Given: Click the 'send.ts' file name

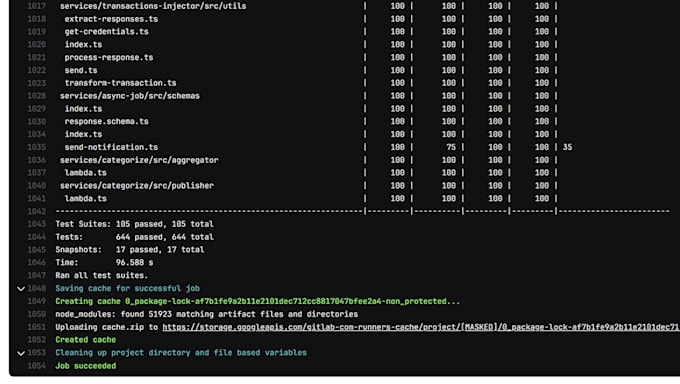Looking at the screenshot, I should pos(81,70).
